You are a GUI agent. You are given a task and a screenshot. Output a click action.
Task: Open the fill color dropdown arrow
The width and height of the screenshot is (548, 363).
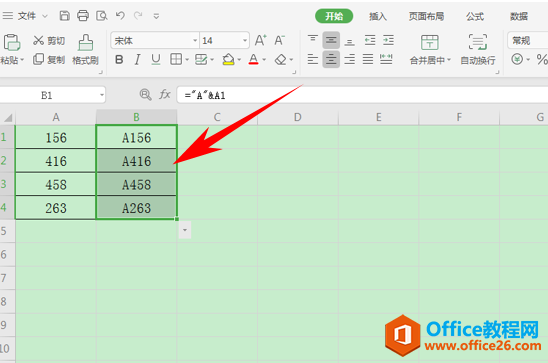tap(239, 60)
